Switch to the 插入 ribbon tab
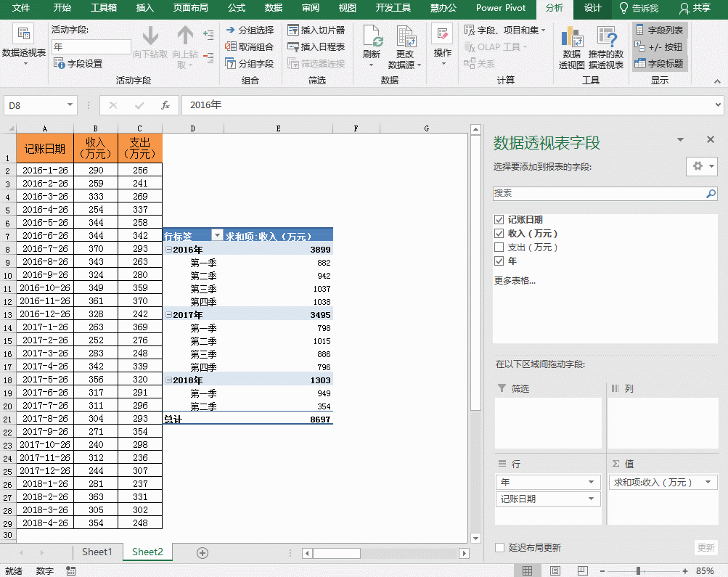728x577 pixels. (145, 8)
